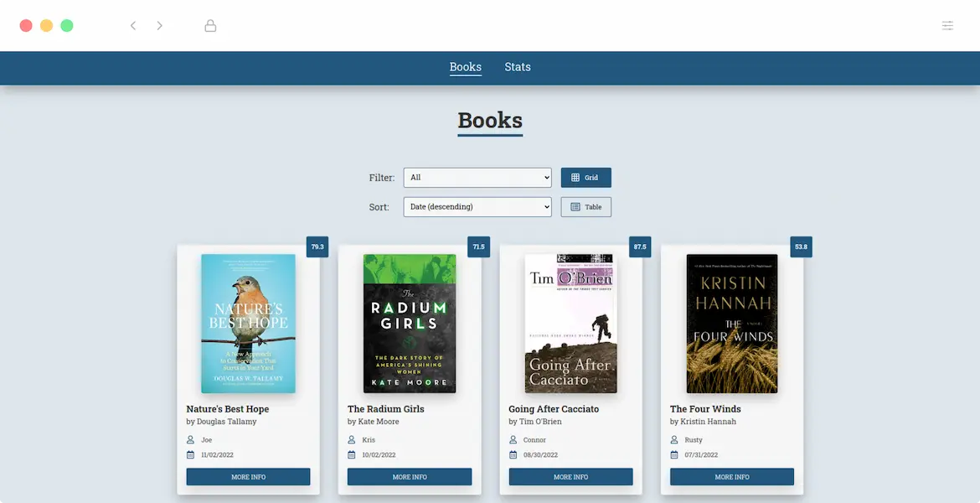Click the 53.8 rating badge
Image resolution: width=980 pixels, height=503 pixels.
(802, 246)
